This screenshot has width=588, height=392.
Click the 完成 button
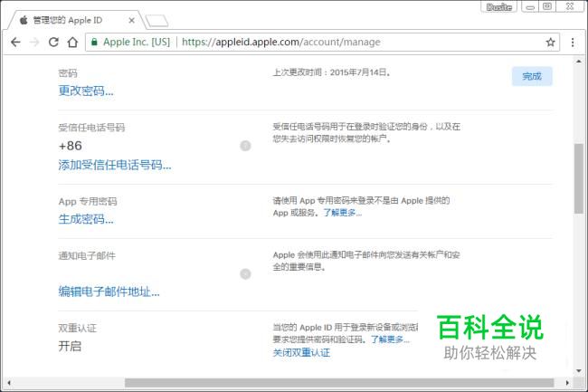(x=532, y=77)
